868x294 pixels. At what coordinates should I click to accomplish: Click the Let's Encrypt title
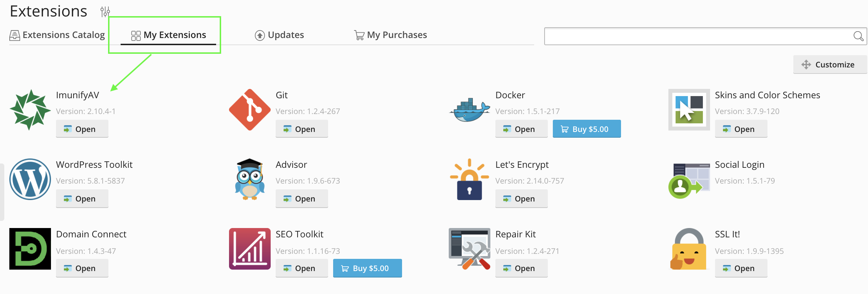[522, 165]
